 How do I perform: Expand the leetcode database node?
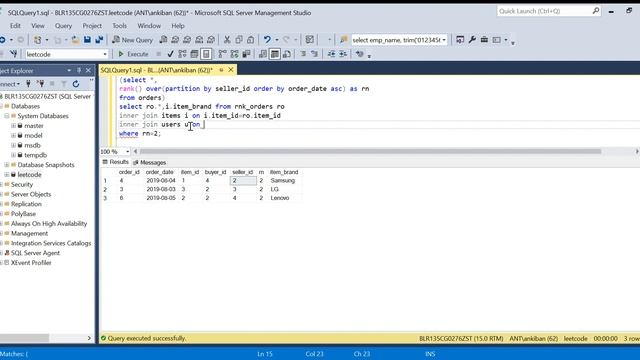pos(7,175)
